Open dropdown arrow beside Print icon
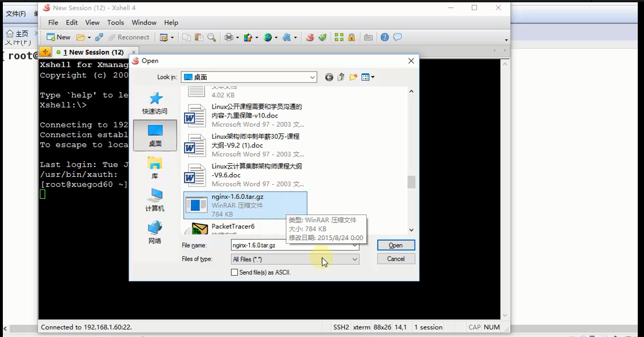The image size is (644, 337). tap(237, 38)
